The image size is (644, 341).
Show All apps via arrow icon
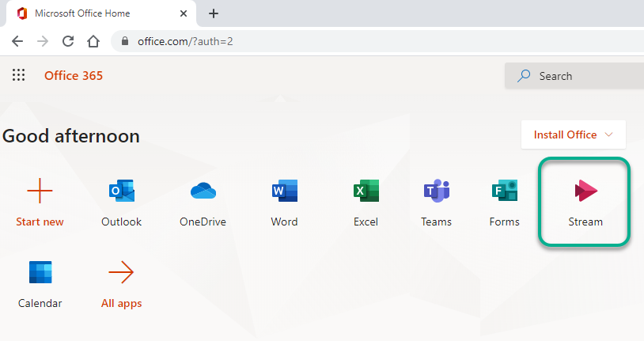click(x=121, y=272)
